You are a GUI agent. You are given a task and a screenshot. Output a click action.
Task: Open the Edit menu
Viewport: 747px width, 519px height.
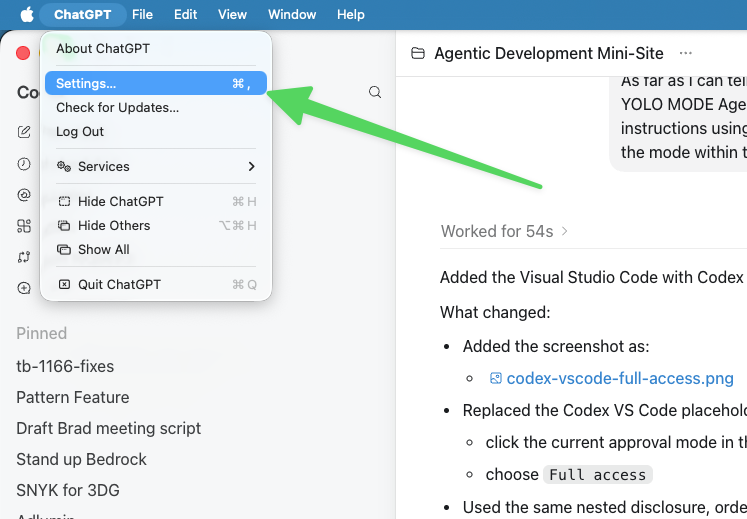click(x=185, y=14)
